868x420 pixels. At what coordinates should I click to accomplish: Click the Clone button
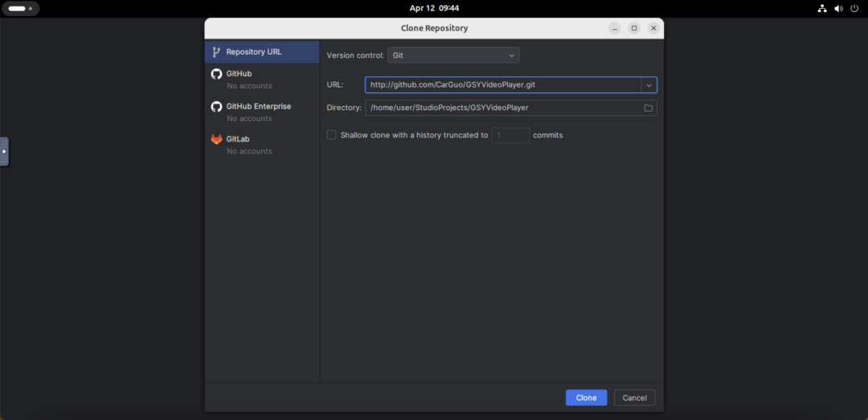[586, 398]
